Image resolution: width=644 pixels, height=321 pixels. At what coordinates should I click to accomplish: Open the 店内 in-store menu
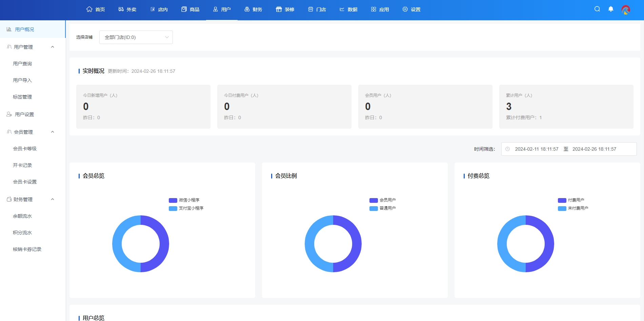click(159, 9)
